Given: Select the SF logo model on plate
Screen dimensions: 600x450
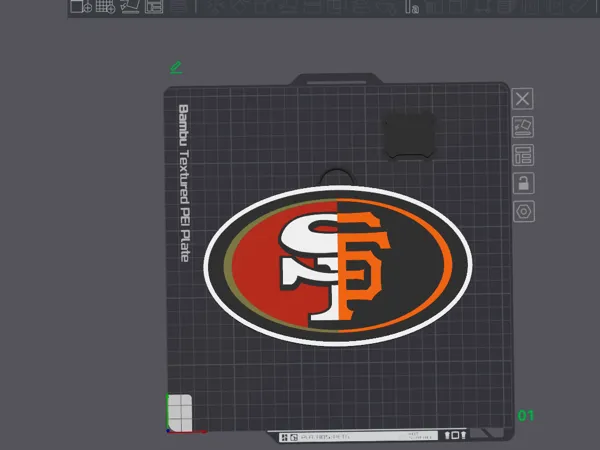Looking at the screenshot, I should pos(338,266).
